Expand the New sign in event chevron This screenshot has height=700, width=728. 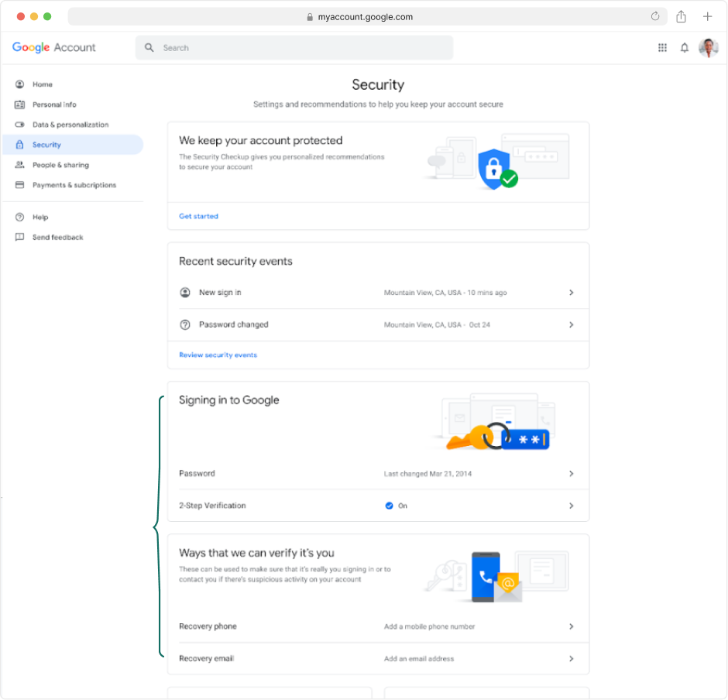(x=571, y=293)
